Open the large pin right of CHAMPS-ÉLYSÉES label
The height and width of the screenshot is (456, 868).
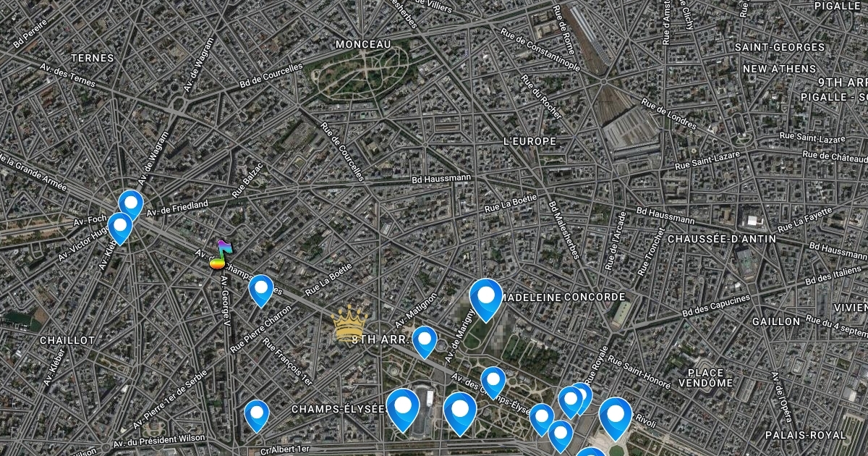point(403,410)
